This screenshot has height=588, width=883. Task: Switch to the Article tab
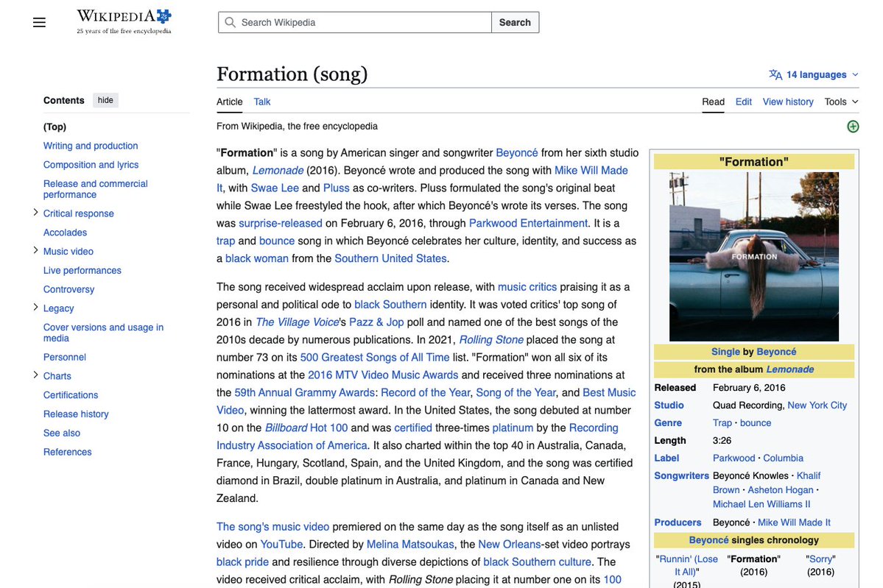coord(229,102)
